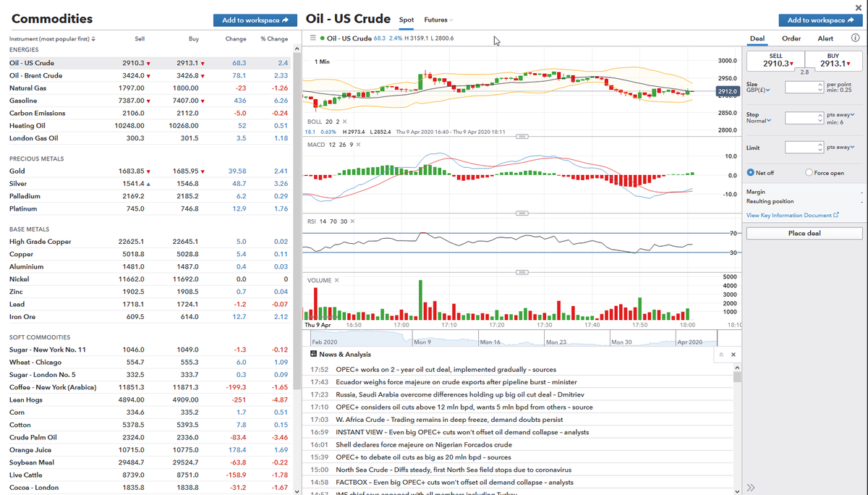Click handle between price chart and MACD
The height and width of the screenshot is (495, 868).
click(521, 136)
